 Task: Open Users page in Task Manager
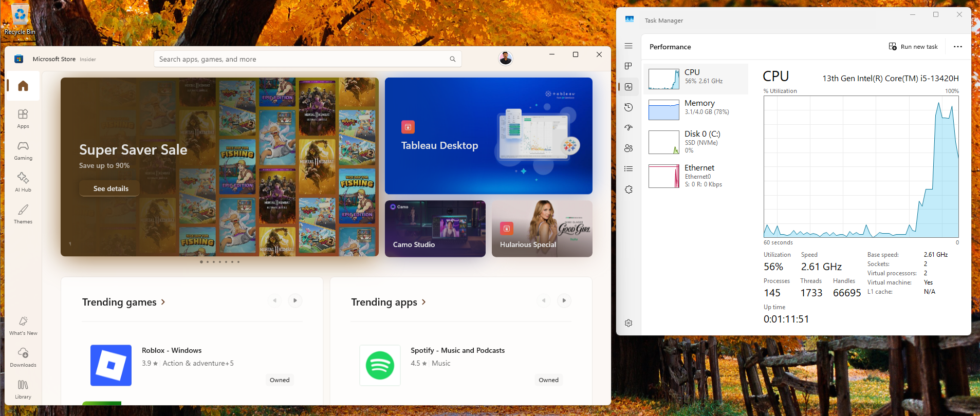click(628, 148)
